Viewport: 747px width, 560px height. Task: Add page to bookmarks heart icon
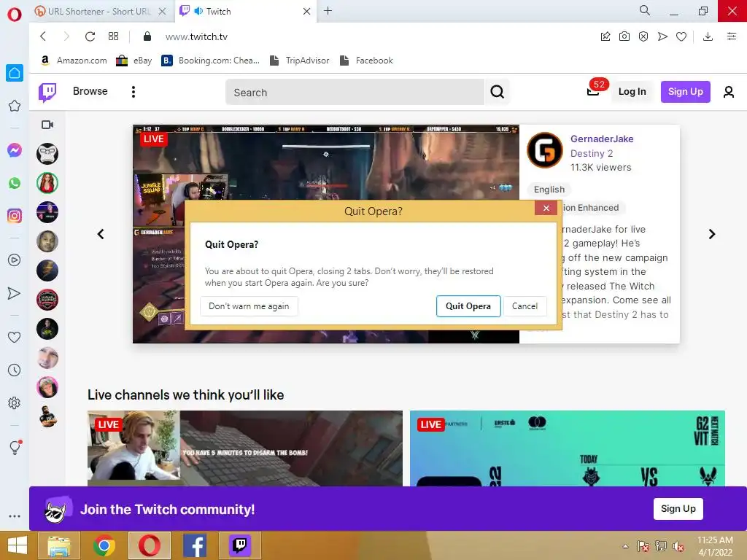pyautogui.click(x=681, y=36)
